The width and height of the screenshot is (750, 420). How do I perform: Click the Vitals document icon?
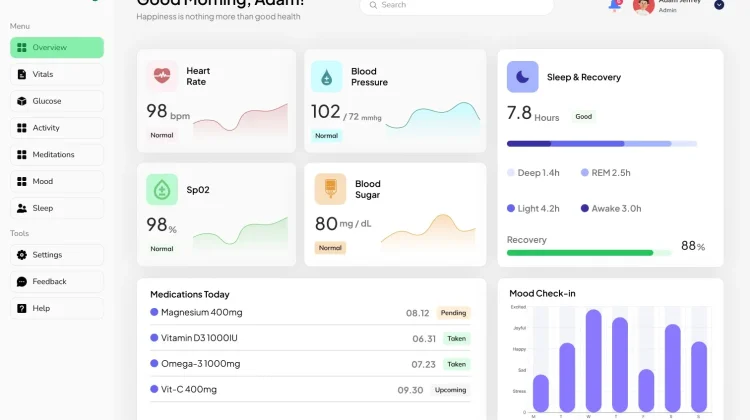click(x=22, y=74)
